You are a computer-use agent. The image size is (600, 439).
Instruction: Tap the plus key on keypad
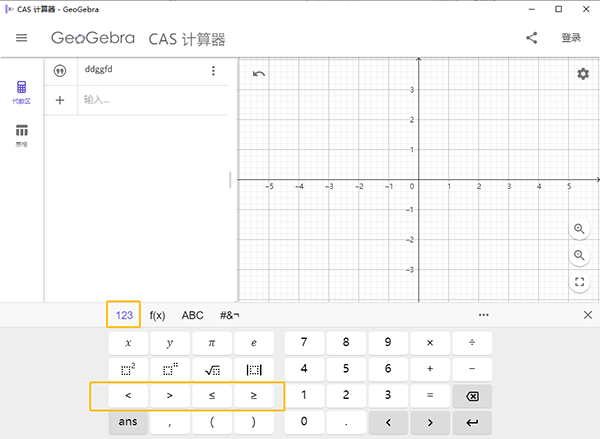click(430, 369)
